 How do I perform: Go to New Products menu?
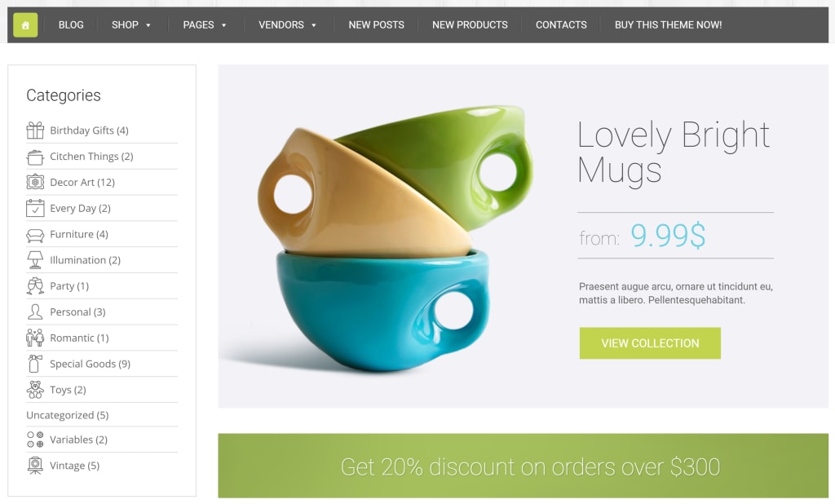[x=470, y=25]
